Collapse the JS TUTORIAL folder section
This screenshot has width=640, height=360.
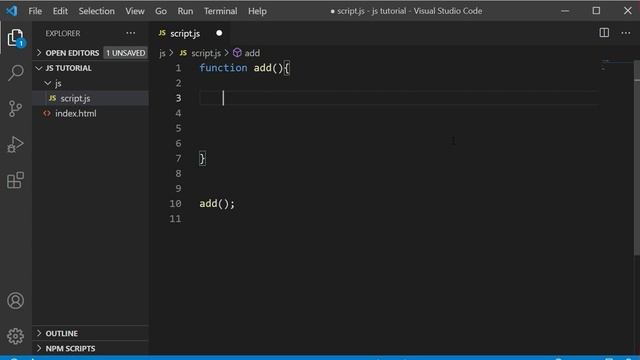(x=39, y=68)
